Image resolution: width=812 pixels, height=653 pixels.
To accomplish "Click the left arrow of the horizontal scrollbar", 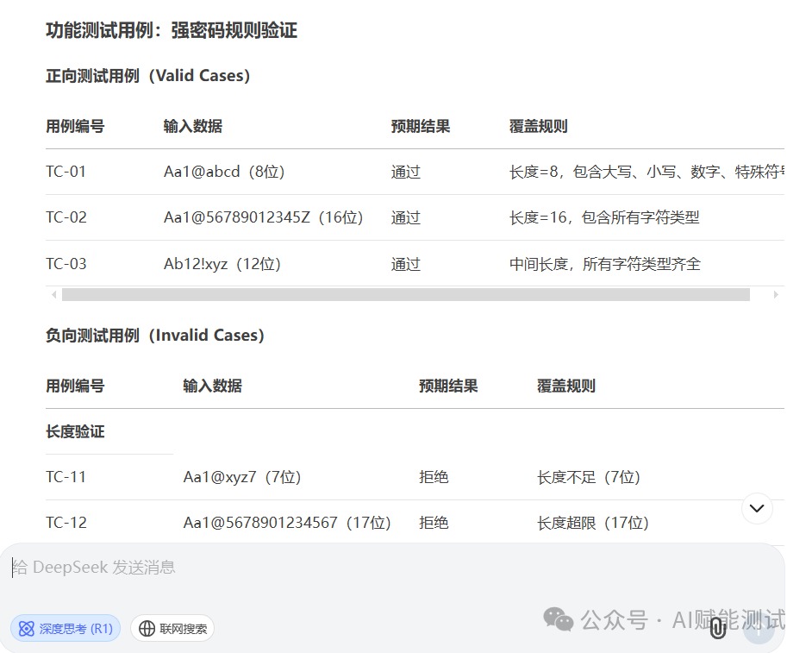I will pos(54,294).
